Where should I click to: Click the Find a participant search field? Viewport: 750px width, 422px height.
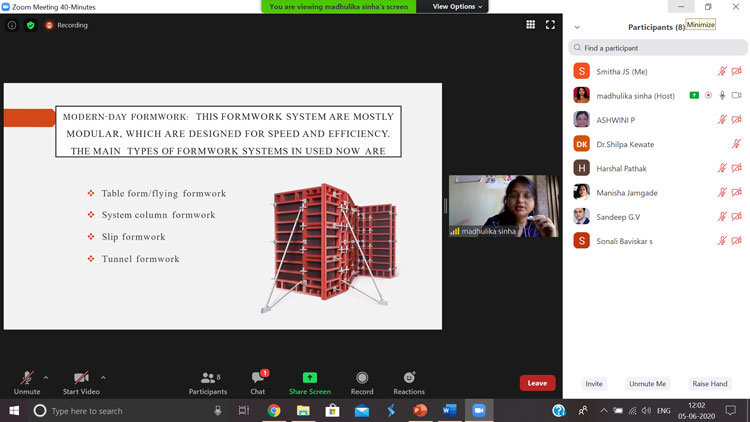click(x=657, y=48)
